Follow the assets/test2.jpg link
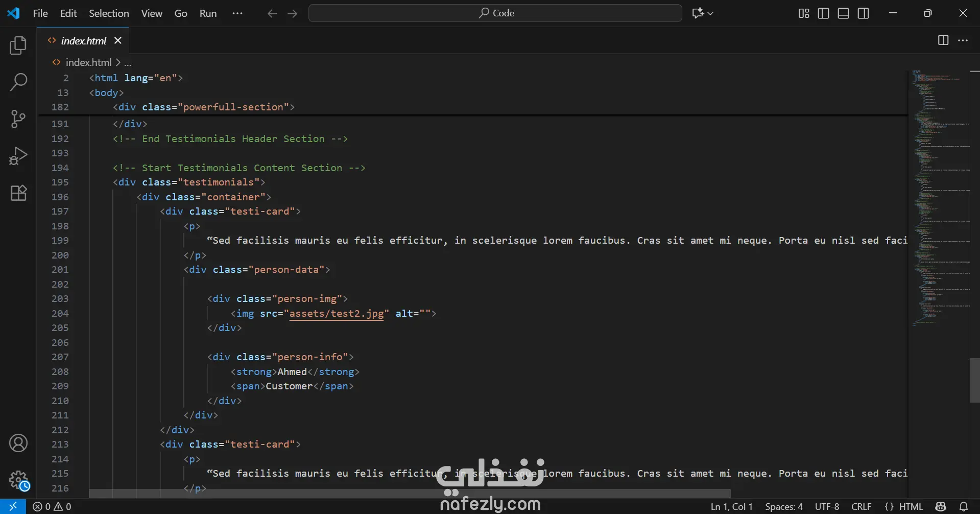This screenshot has height=514, width=980. point(337,313)
